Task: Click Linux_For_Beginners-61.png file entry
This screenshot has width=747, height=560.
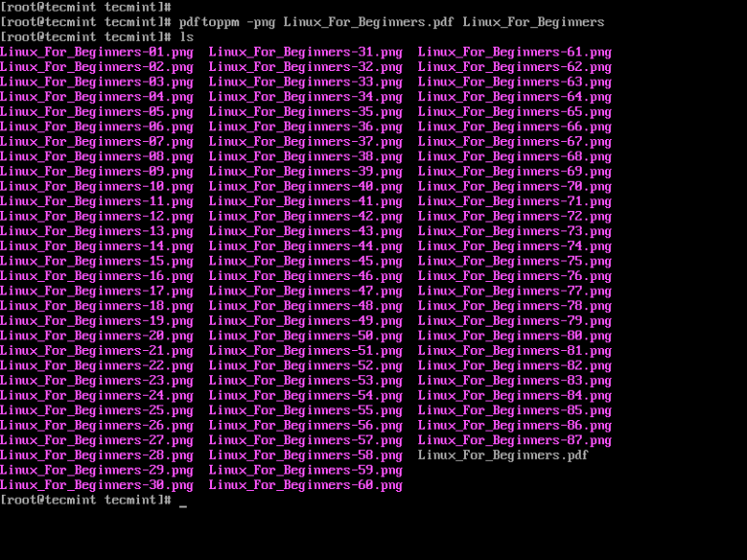Action: [515, 52]
